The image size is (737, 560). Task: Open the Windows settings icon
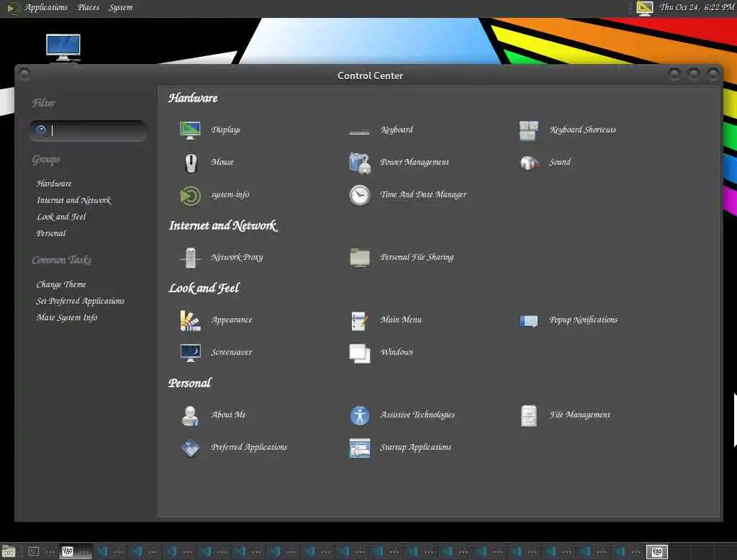pyautogui.click(x=360, y=353)
